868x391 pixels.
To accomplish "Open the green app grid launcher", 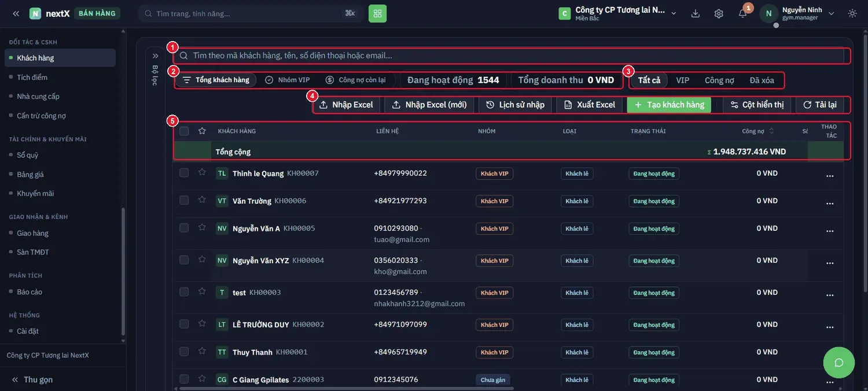I will pyautogui.click(x=377, y=13).
